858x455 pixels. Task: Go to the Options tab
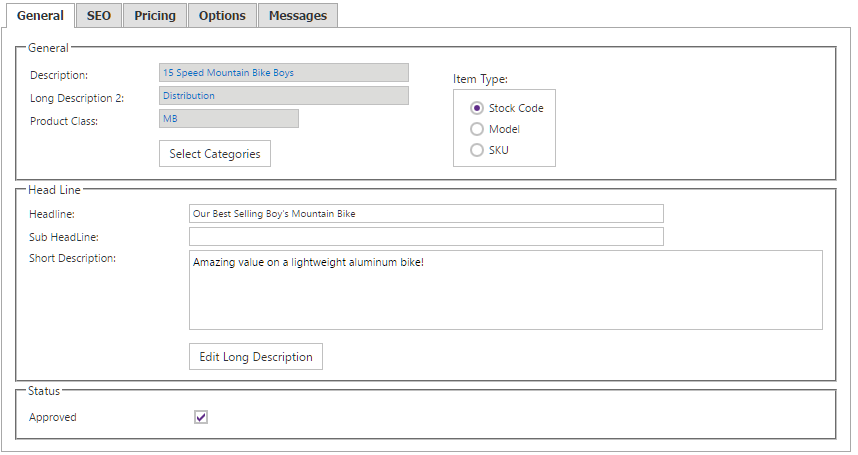pos(222,16)
